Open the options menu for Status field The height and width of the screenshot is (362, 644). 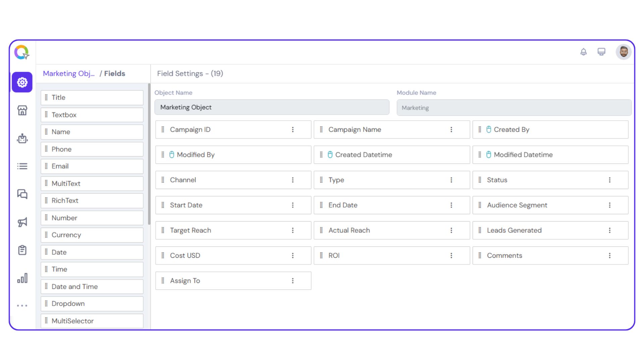pos(610,180)
